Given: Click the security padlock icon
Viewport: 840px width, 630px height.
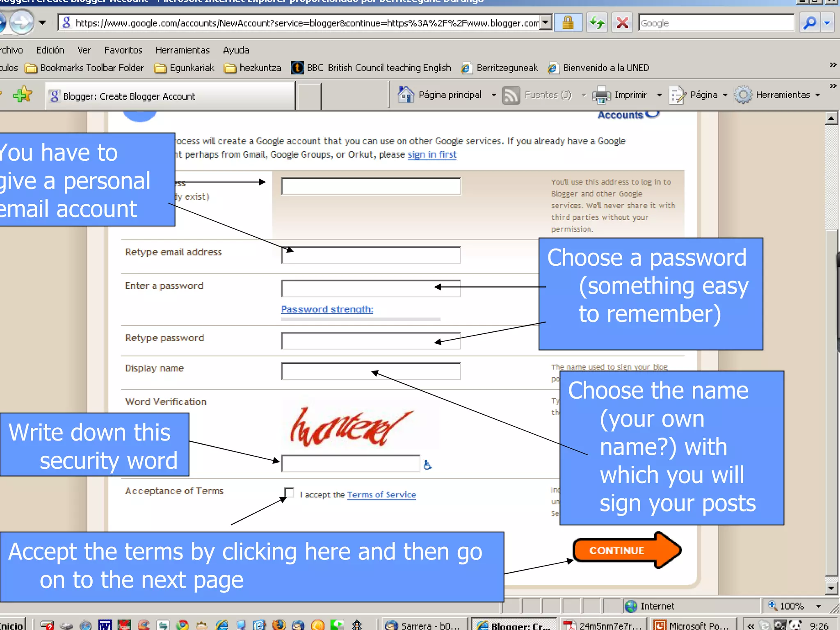Looking at the screenshot, I should [x=568, y=23].
